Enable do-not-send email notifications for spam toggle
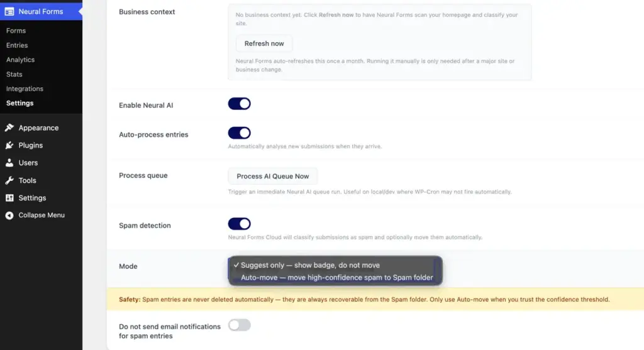Image resolution: width=644 pixels, height=350 pixels. [x=239, y=325]
